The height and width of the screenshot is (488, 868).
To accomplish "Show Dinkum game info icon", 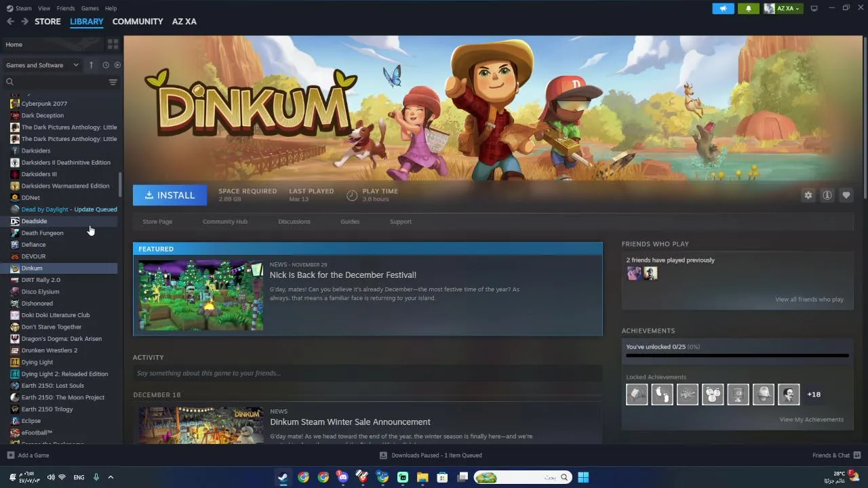I will (x=827, y=195).
